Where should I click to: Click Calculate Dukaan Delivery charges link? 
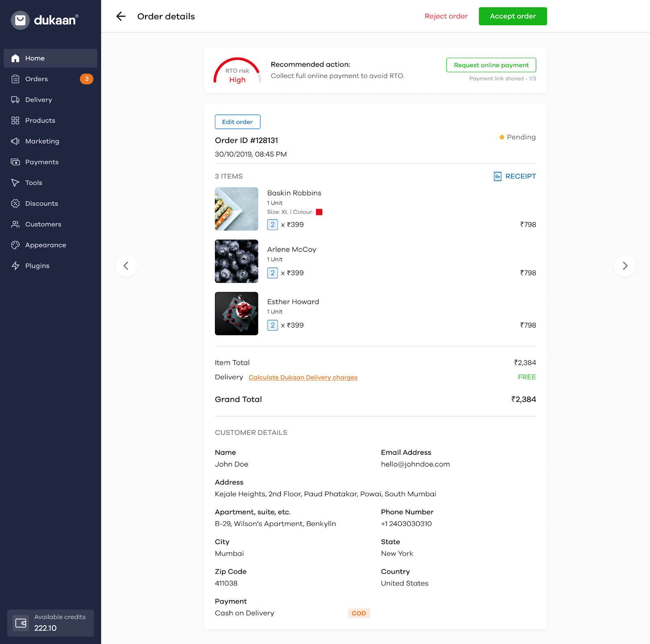pos(303,377)
